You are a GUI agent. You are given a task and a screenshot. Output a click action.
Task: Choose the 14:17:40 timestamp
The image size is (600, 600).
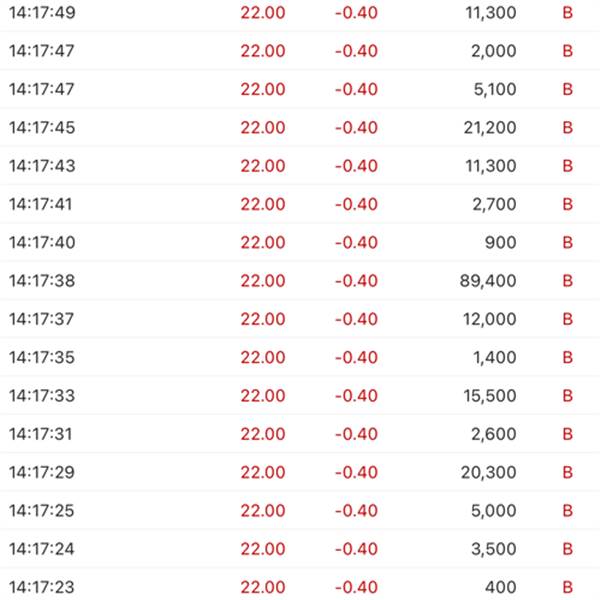tap(42, 242)
